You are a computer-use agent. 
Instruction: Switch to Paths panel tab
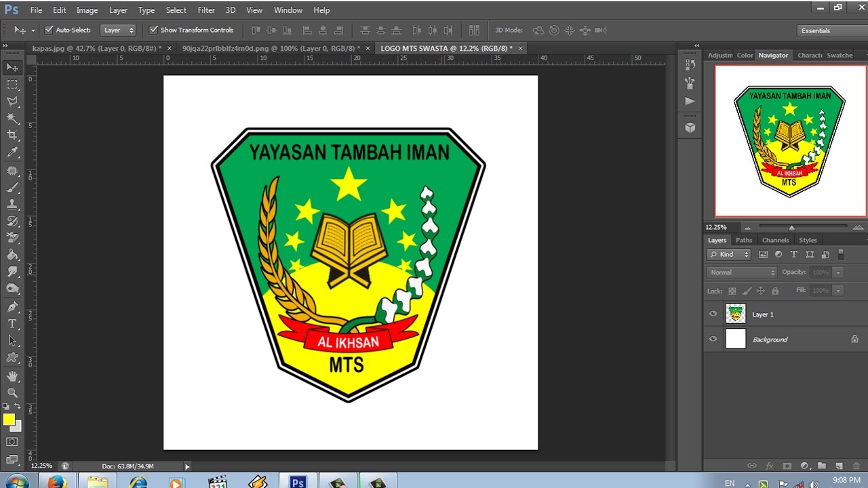(x=744, y=240)
